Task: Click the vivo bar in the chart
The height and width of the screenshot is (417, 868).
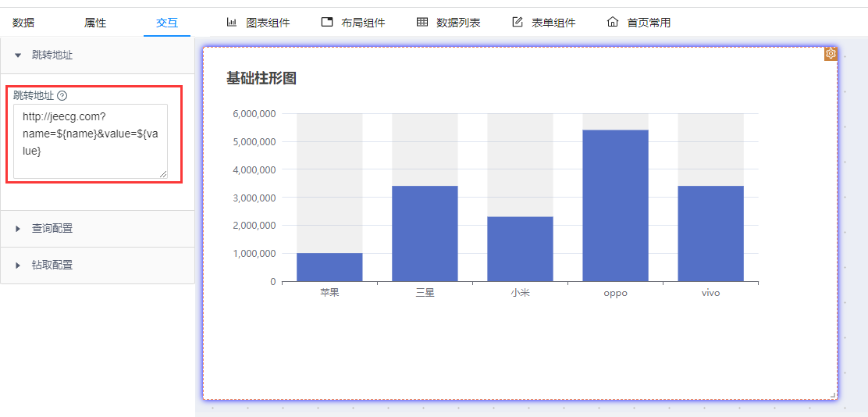Action: coord(710,233)
